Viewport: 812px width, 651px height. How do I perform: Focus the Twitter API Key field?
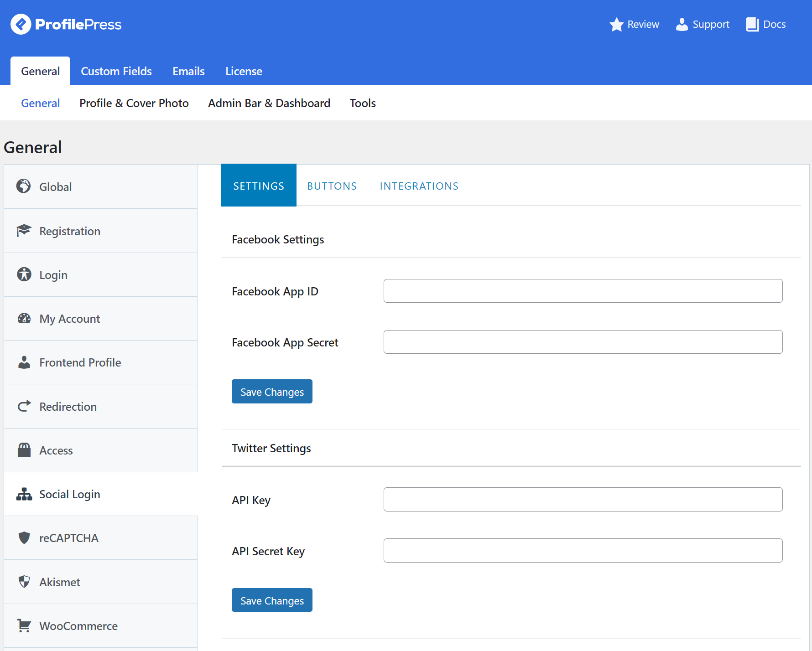click(x=583, y=500)
